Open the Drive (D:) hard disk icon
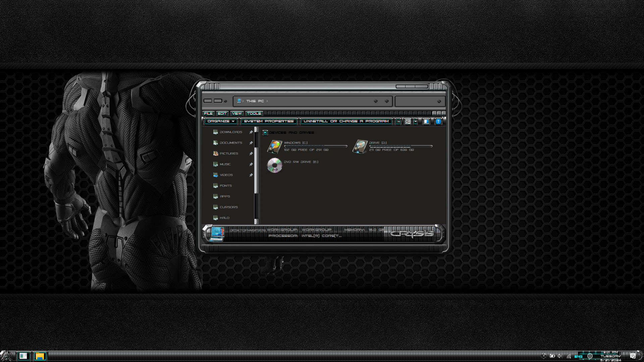Viewport: 644px width, 362px height. pyautogui.click(x=360, y=146)
